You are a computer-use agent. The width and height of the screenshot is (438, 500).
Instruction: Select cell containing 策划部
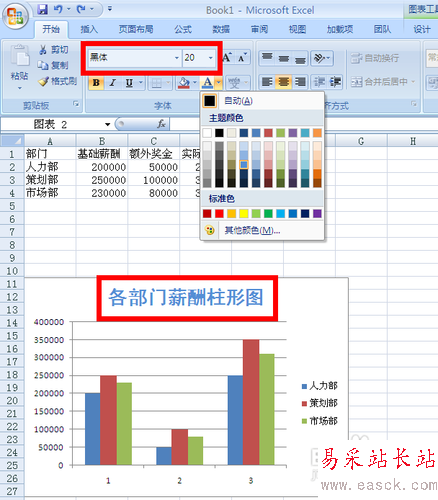tap(50, 180)
